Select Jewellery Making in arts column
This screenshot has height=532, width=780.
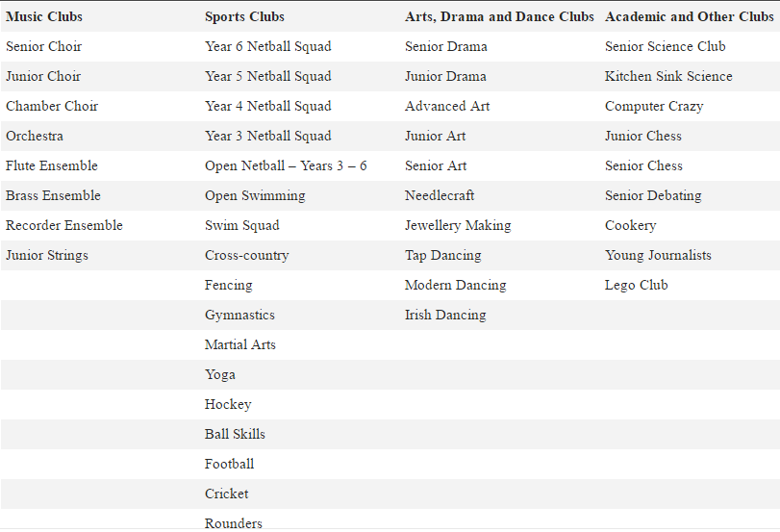click(x=458, y=225)
